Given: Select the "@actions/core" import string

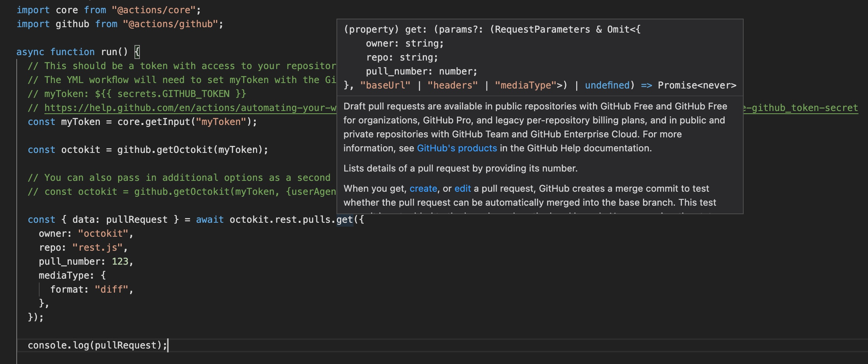Looking at the screenshot, I should click(152, 10).
